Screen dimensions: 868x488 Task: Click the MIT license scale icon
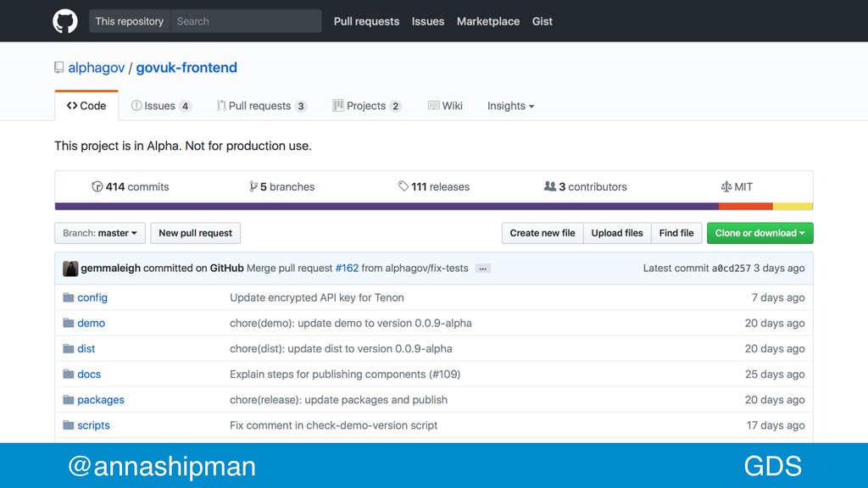tap(726, 186)
